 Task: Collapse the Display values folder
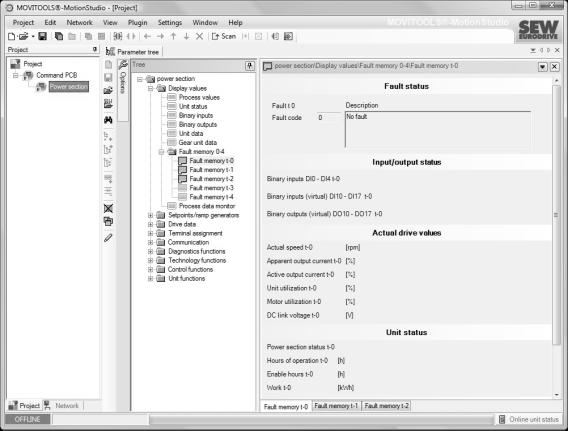pos(150,88)
